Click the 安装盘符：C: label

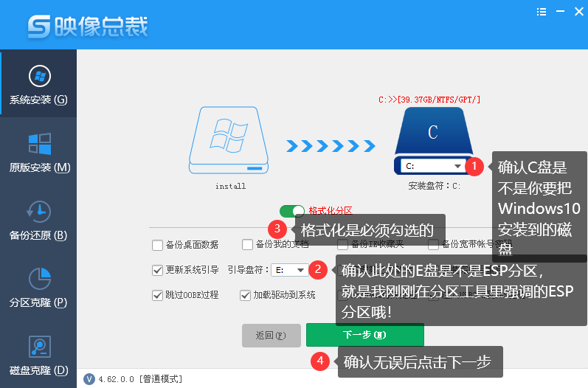coord(435,186)
